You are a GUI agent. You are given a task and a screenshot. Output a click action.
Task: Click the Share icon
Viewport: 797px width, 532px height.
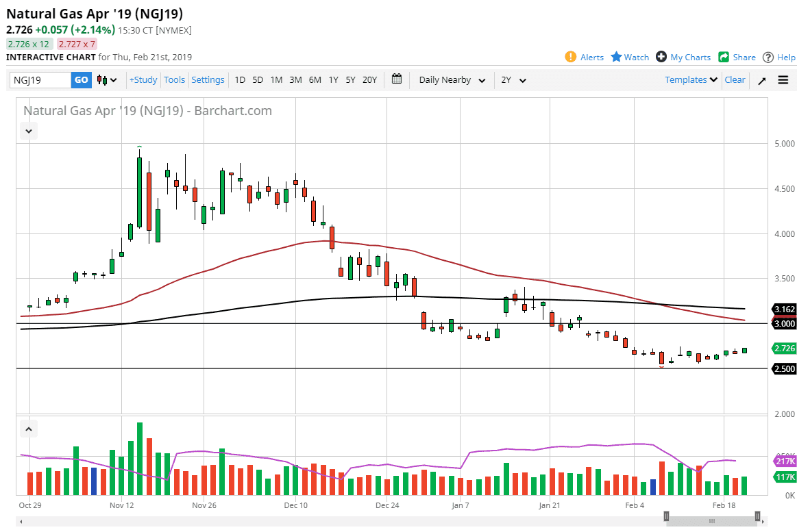click(x=724, y=57)
